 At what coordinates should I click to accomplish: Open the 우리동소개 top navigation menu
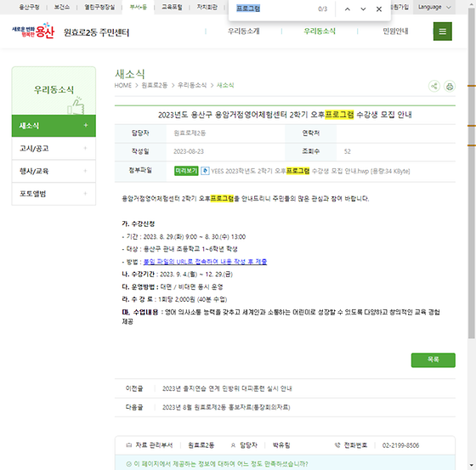(x=243, y=31)
